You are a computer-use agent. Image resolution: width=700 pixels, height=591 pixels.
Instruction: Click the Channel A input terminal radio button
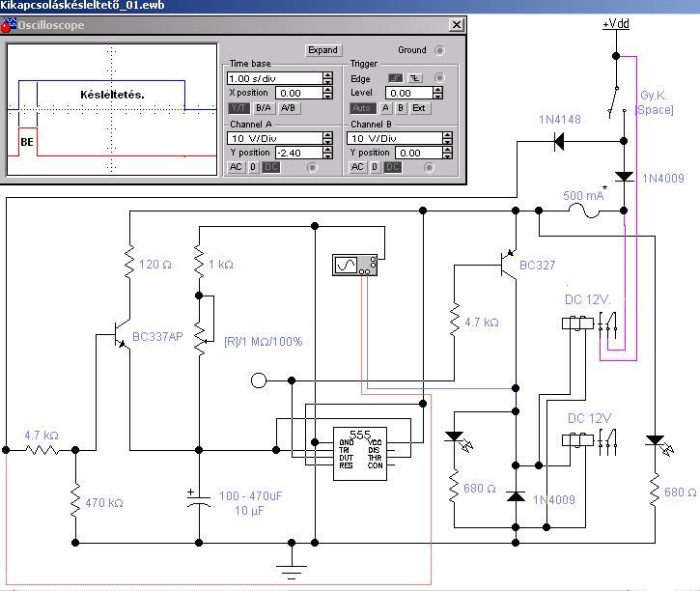coord(312,167)
